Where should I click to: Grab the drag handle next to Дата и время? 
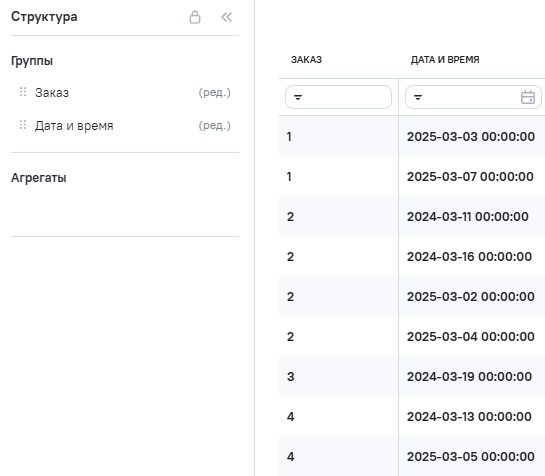[x=23, y=125]
